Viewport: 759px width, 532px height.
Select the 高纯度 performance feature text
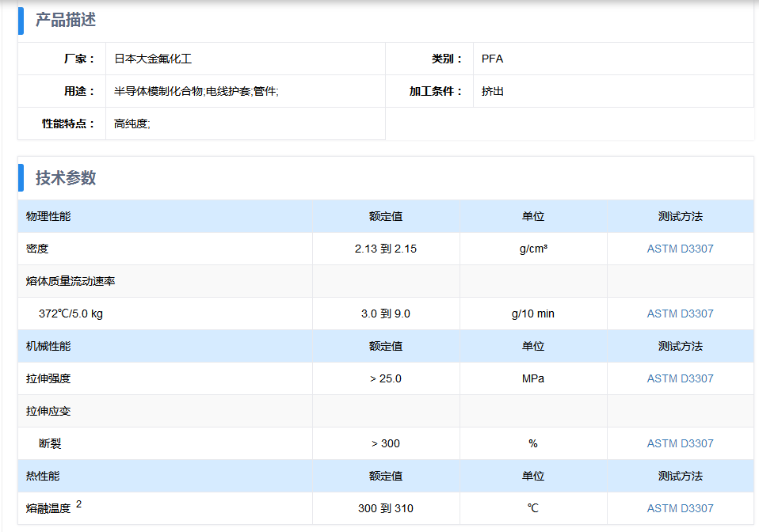132,123
